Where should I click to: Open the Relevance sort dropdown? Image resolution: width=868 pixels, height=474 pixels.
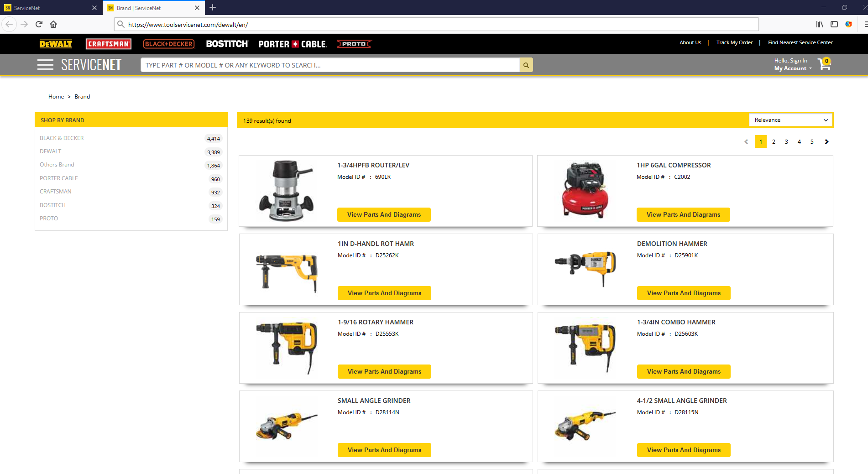(790, 120)
